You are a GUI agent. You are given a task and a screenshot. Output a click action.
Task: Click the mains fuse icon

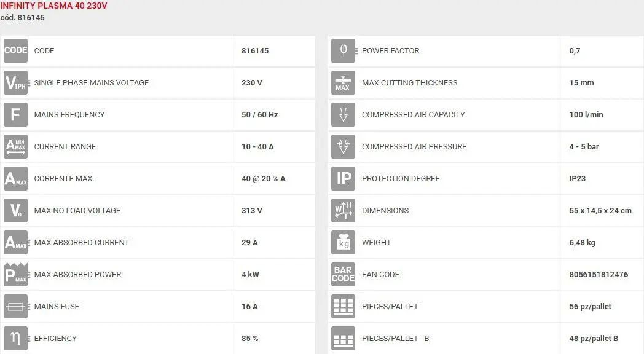click(15, 306)
